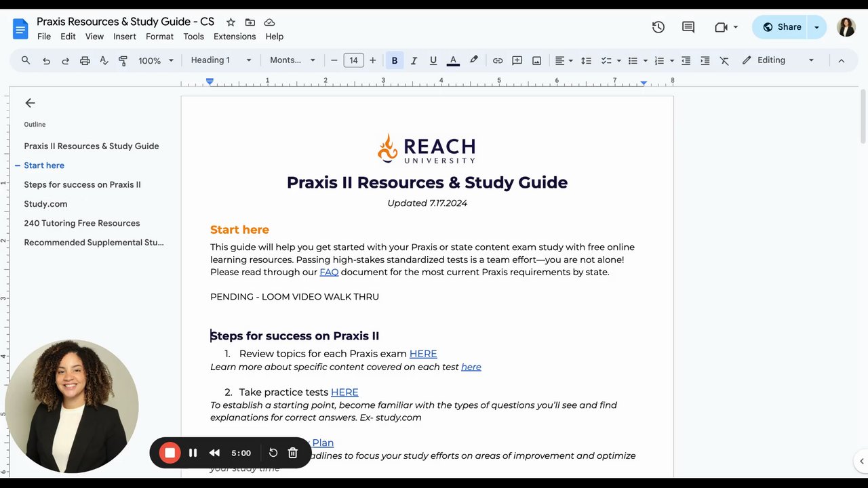Print the document
The height and width of the screenshot is (488, 868).
pos(85,60)
